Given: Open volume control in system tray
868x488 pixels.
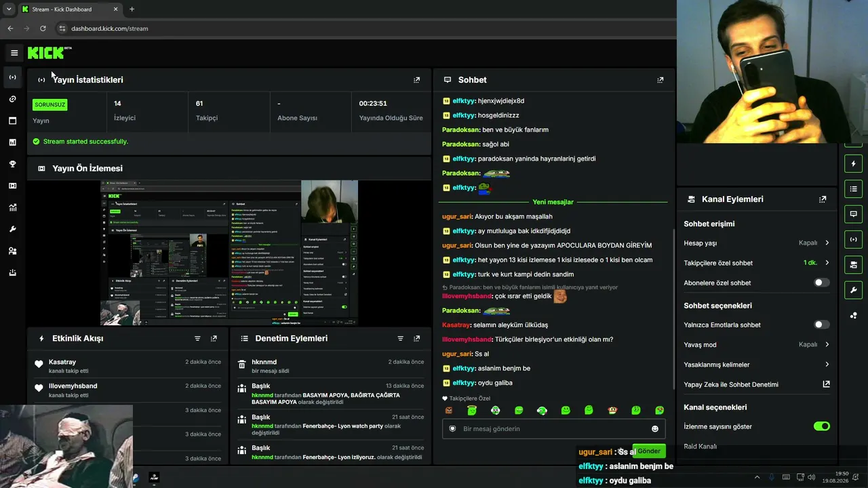Looking at the screenshot, I should pos(812,477).
